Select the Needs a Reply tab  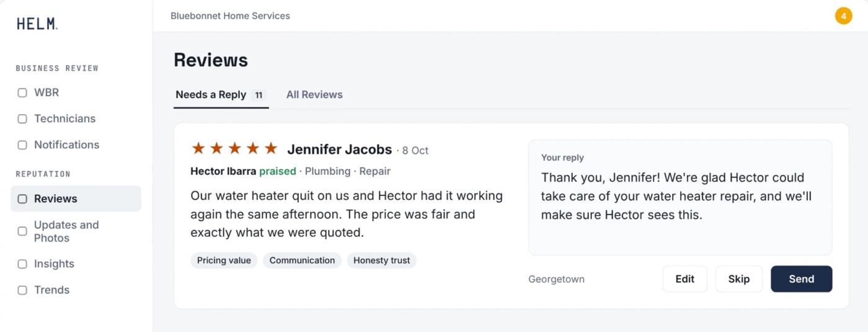221,94
